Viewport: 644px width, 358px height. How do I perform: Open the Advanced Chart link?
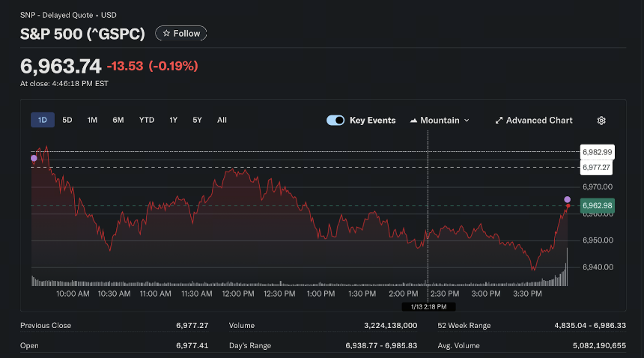tap(533, 121)
